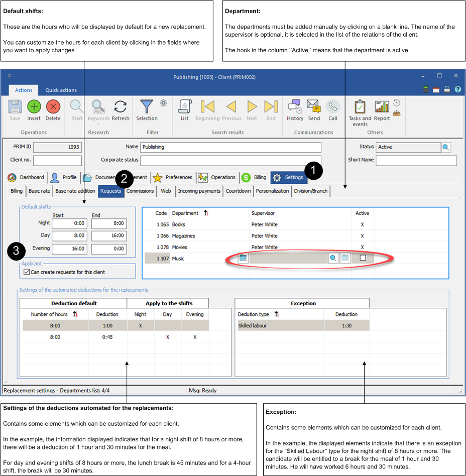Expand the Keywords dropdown arrow
466x476 pixels.
(98, 124)
